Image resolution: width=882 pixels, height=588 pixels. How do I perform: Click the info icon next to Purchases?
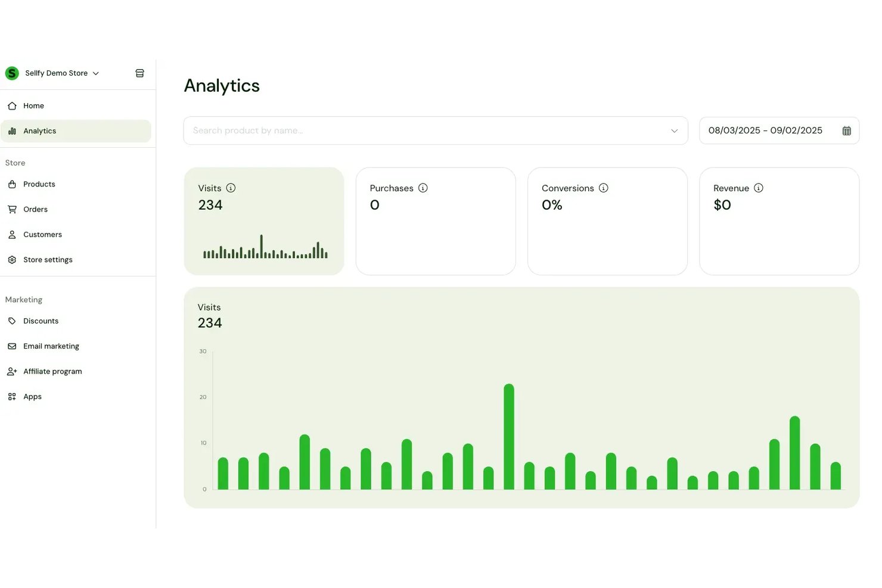point(423,188)
